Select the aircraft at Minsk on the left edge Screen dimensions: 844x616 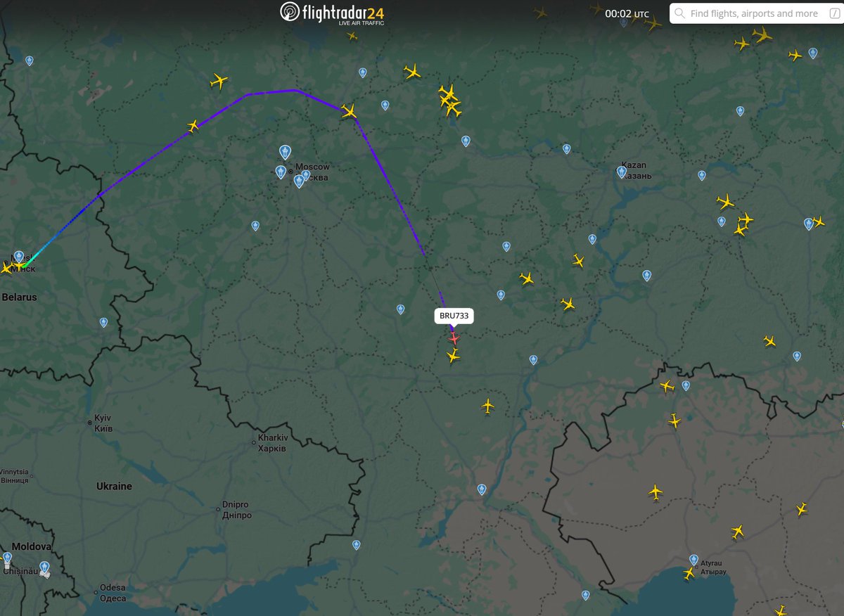pyautogui.click(x=6, y=268)
